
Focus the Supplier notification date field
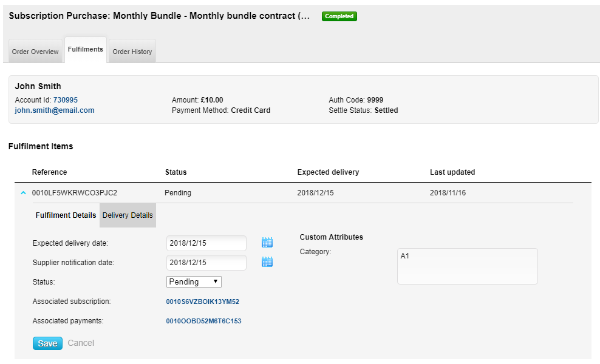pyautogui.click(x=206, y=263)
